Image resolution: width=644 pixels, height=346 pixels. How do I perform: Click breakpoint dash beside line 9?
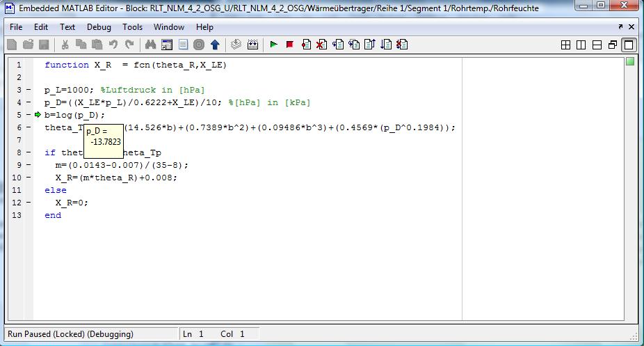pyautogui.click(x=28, y=165)
